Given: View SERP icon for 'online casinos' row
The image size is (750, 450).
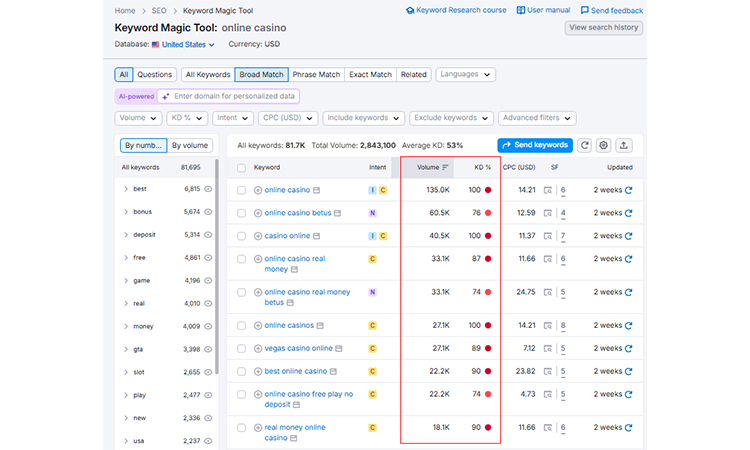Looking at the screenshot, I should pyautogui.click(x=548, y=326).
